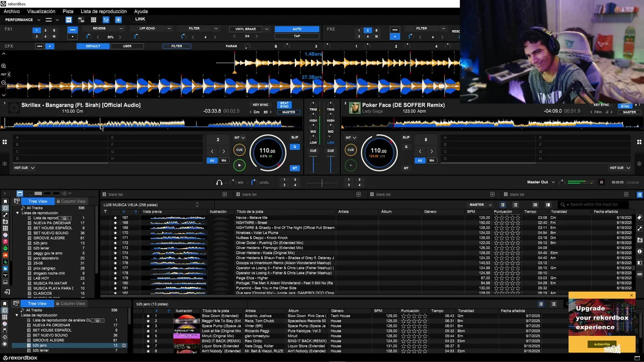Toggle the mixer panel icon
Screen dimensions: 644x362
click(106, 20)
